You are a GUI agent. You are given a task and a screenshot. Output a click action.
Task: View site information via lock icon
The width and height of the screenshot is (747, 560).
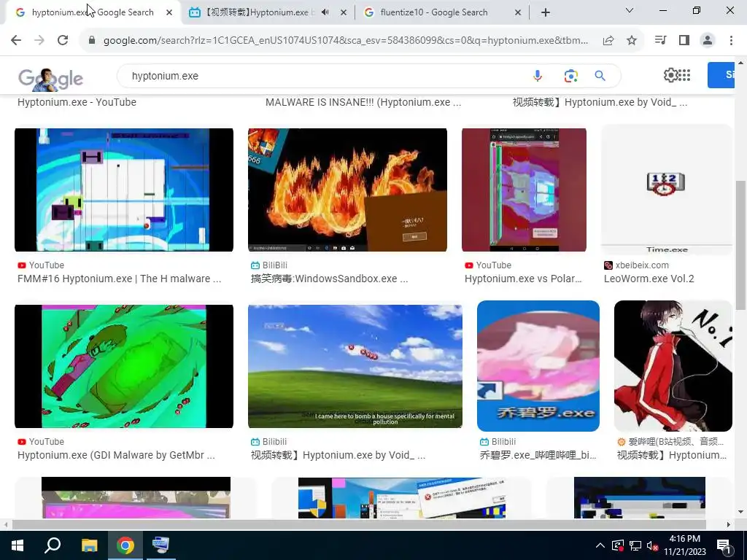click(x=92, y=41)
